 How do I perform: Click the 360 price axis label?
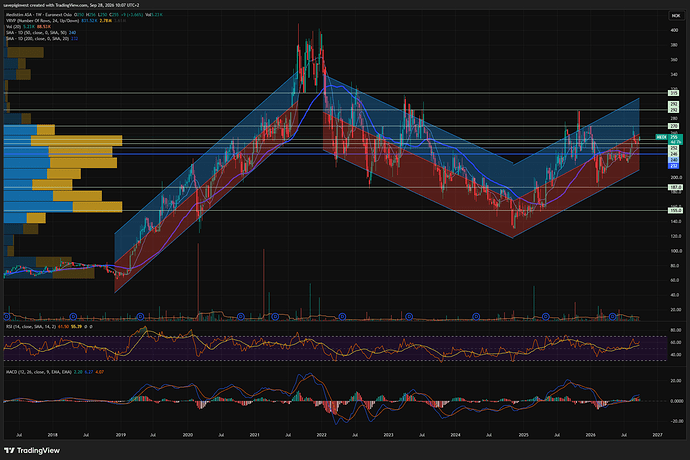click(674, 60)
